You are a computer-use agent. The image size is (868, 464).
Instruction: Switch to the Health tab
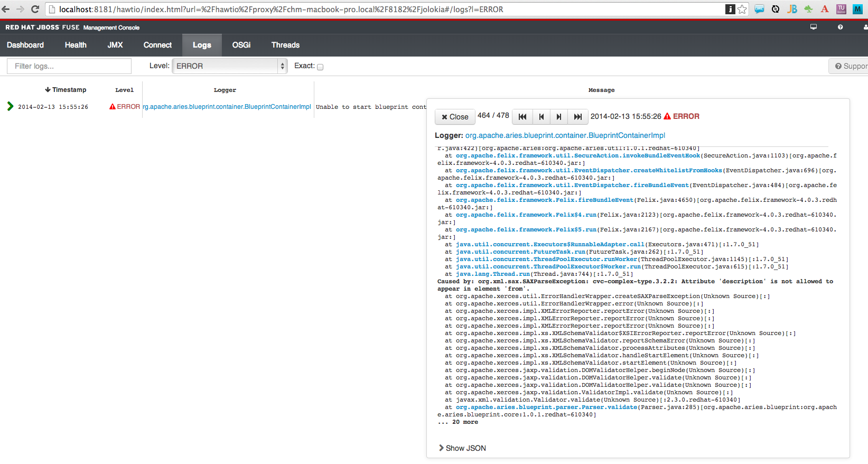click(x=76, y=45)
